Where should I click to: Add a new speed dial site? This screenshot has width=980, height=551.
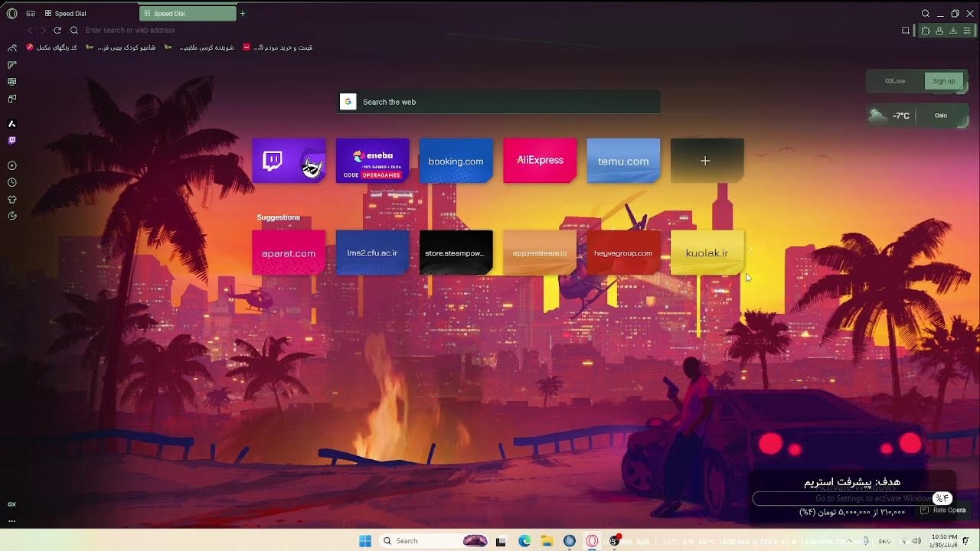[707, 161]
